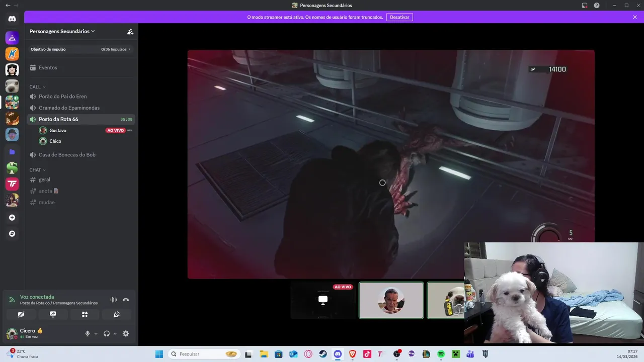
Task: Expand the Personagens Secundários server menu
Action: point(62,31)
